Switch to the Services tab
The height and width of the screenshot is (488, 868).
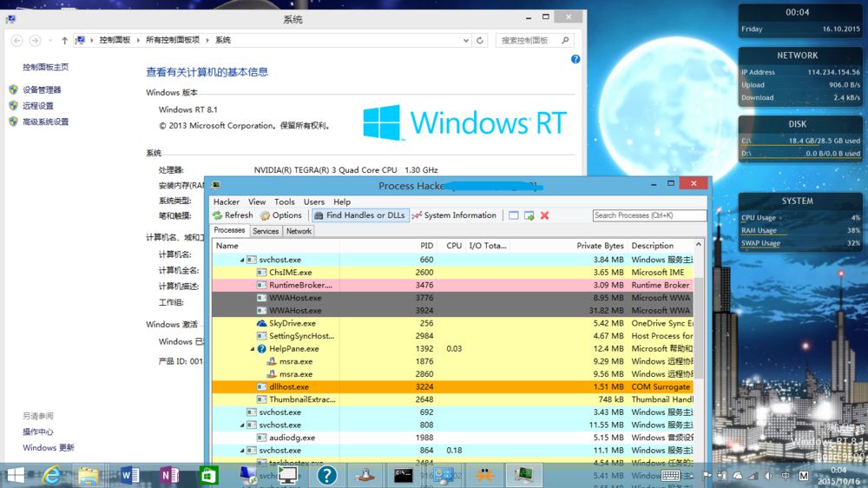[x=266, y=231]
